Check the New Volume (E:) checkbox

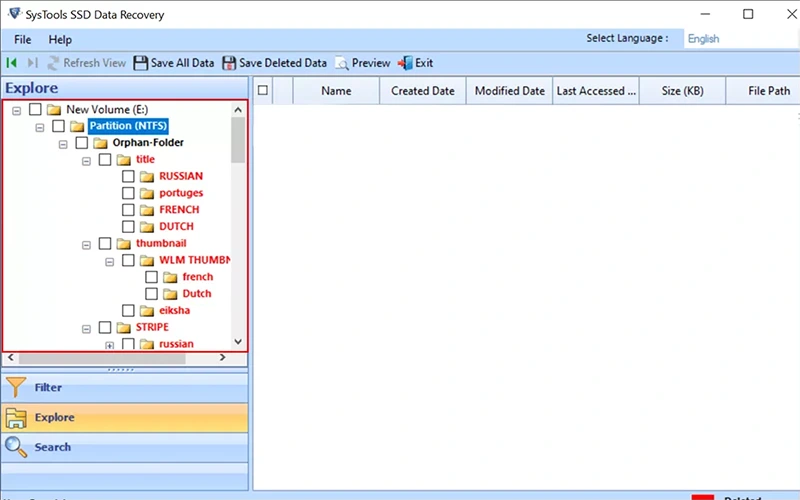(35, 109)
